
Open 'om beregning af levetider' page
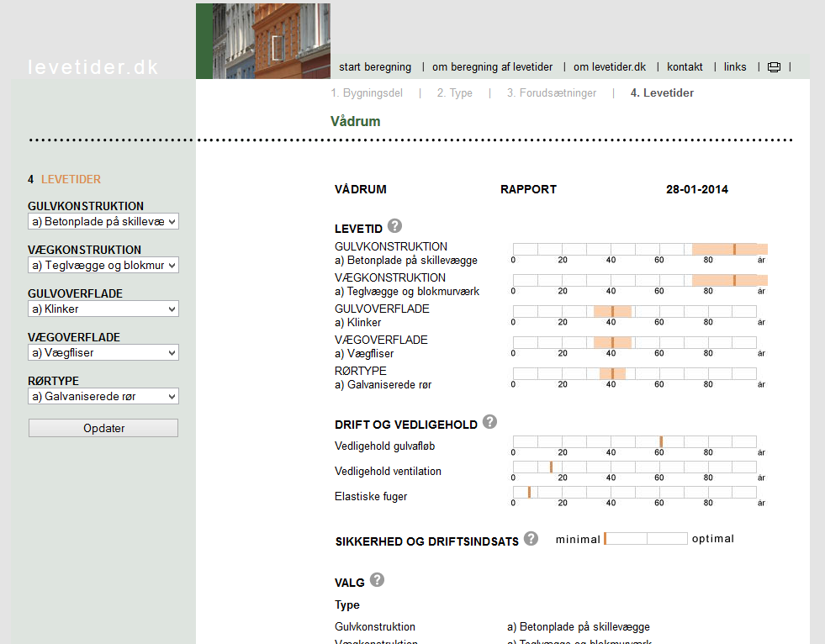(x=493, y=66)
